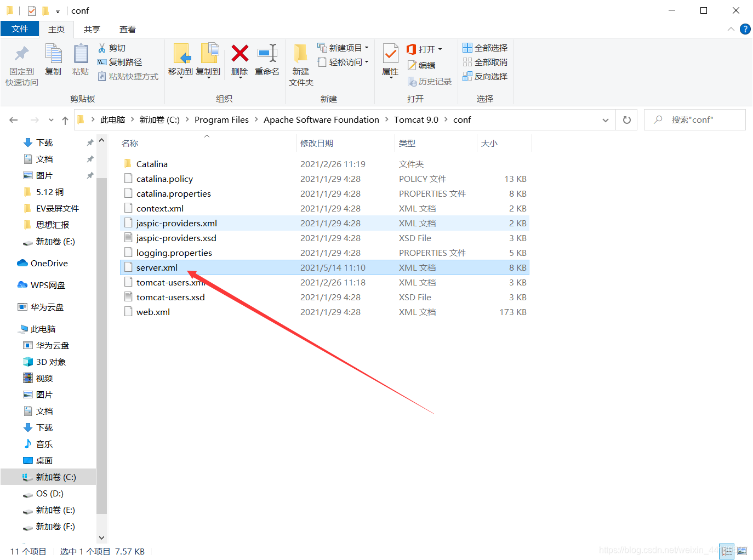Switch to the 主页 ribbon tab
The height and width of the screenshot is (560, 753).
[x=56, y=29]
